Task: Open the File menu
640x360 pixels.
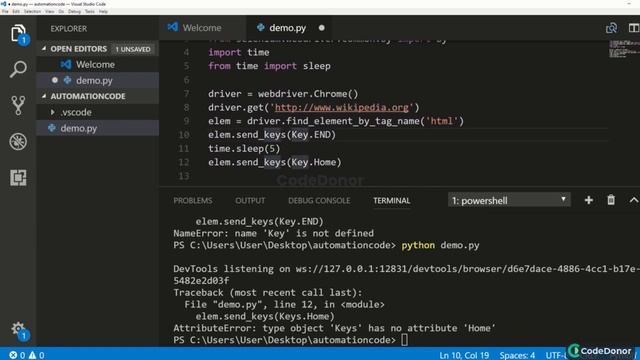Action: click(5, 11)
